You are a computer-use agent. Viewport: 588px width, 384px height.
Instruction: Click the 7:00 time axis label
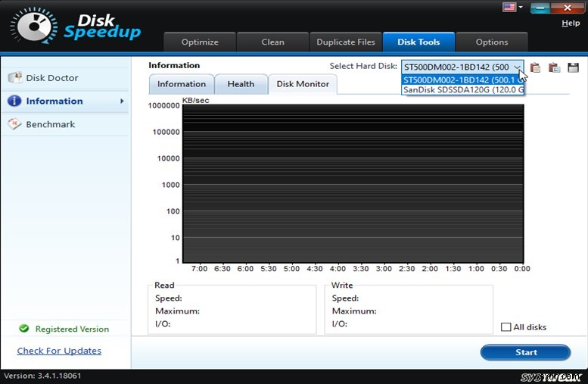[199, 269]
